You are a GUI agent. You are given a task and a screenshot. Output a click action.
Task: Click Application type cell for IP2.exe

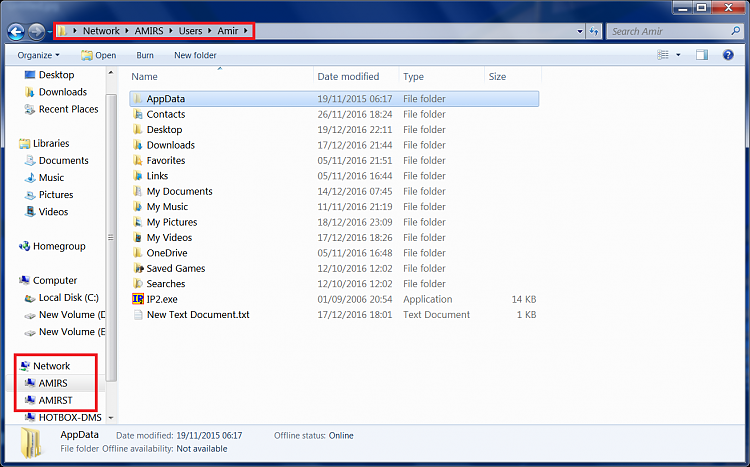pyautogui.click(x=427, y=300)
